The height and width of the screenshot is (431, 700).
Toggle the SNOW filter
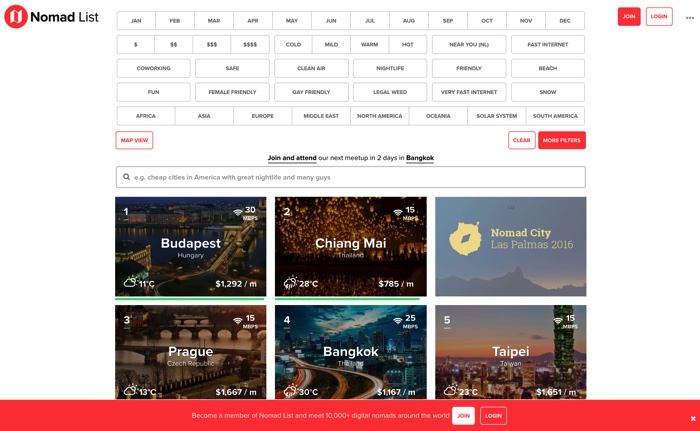(548, 92)
